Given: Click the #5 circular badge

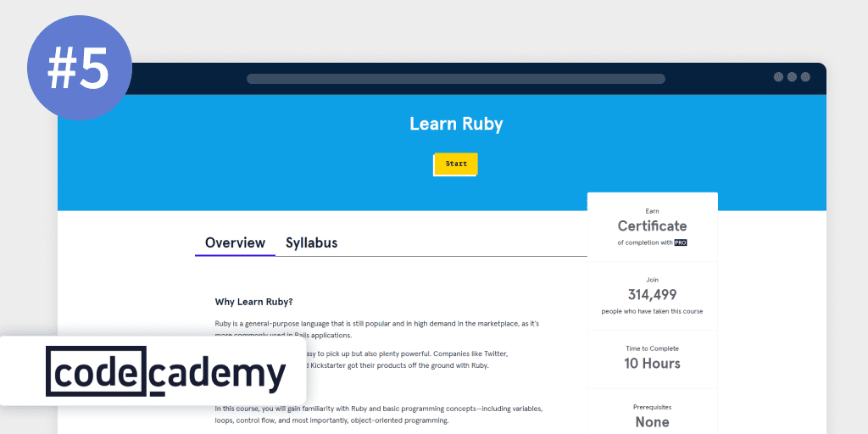Looking at the screenshot, I should click(79, 68).
